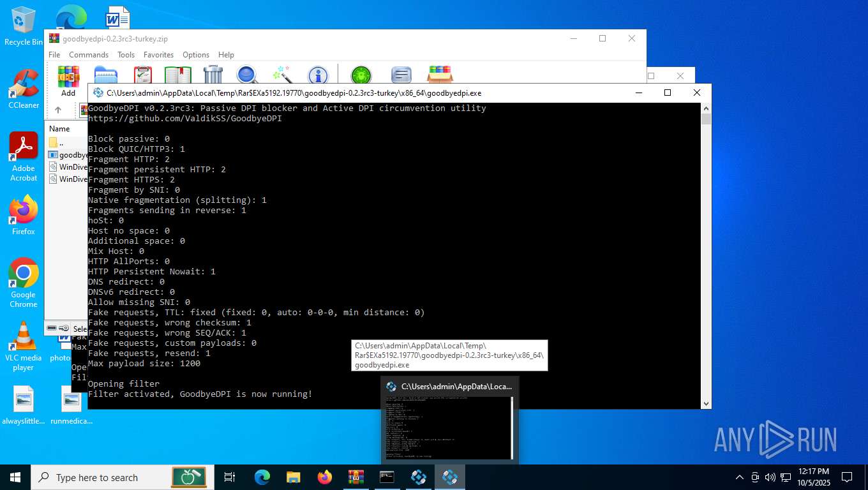Select the Adobe Acrobat desktop shortcut
Screen dimensions: 868x490
pos(24,157)
